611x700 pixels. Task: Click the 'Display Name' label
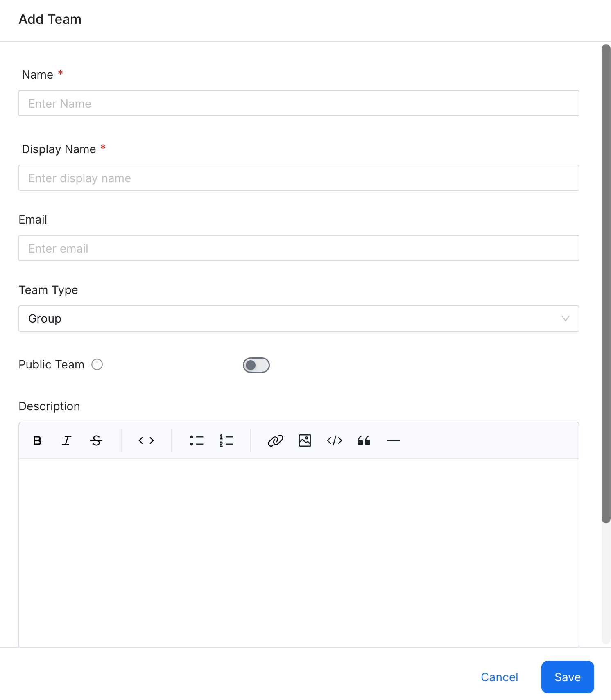(59, 149)
